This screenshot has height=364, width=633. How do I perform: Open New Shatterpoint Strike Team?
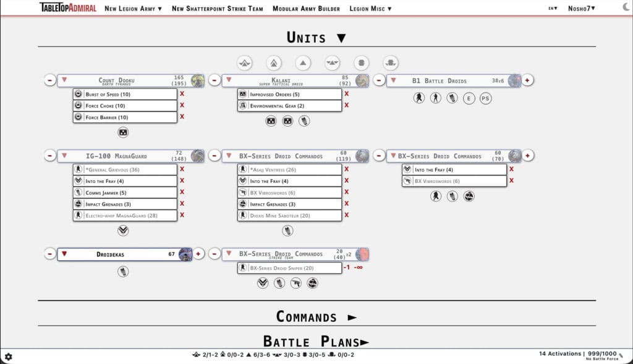[217, 9]
